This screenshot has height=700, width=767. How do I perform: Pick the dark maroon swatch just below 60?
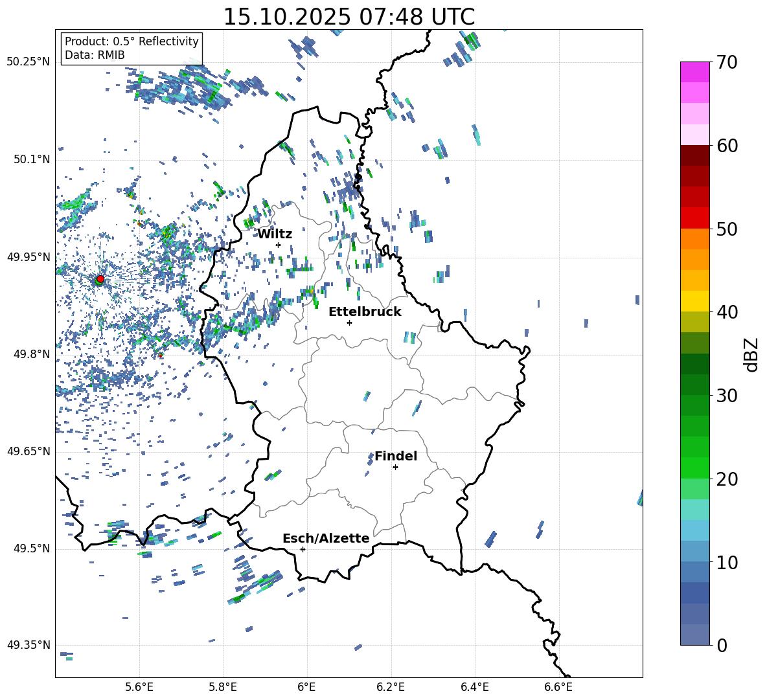694,155
